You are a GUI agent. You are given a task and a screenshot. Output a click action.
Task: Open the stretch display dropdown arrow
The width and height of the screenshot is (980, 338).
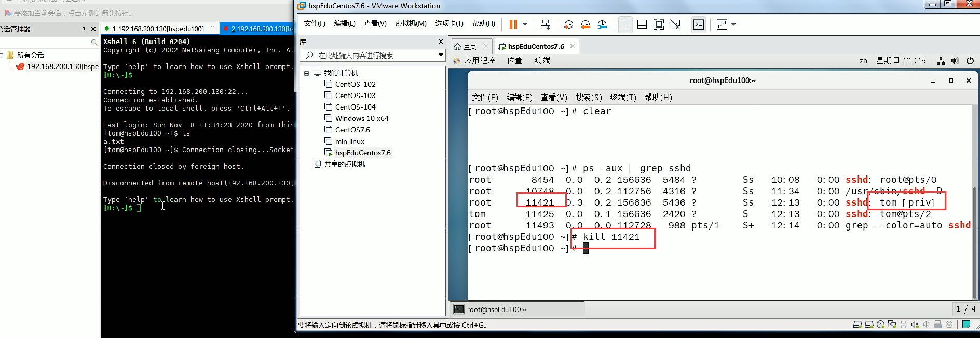click(733, 24)
